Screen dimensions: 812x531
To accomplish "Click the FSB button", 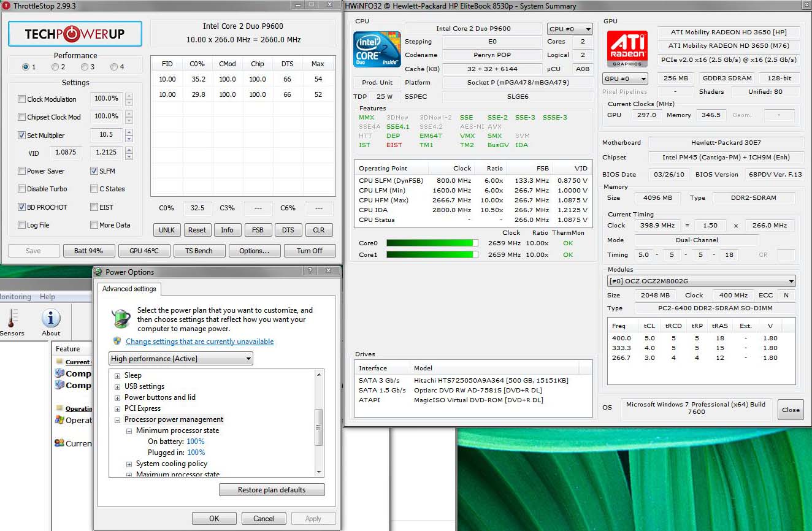I will [x=258, y=230].
